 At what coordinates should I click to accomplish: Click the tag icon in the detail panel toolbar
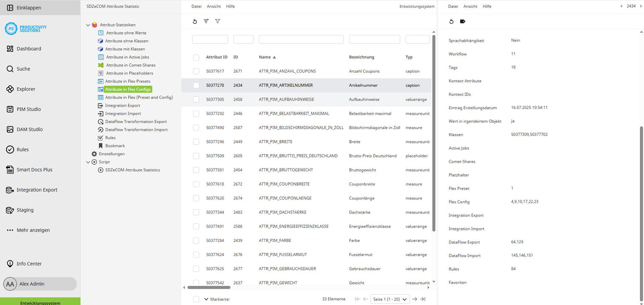[462, 21]
